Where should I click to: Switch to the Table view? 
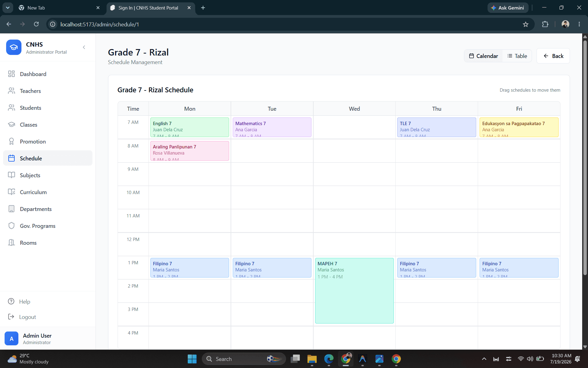point(517,56)
